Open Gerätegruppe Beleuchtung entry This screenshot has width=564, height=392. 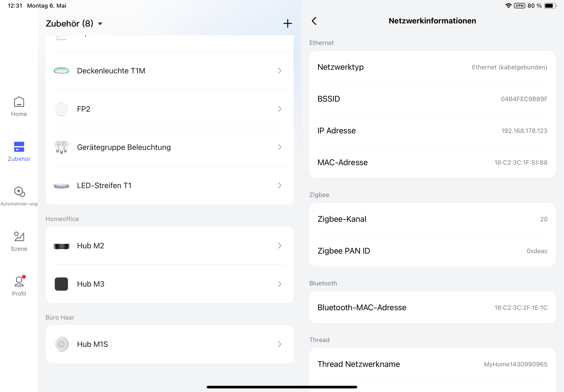pos(124,147)
